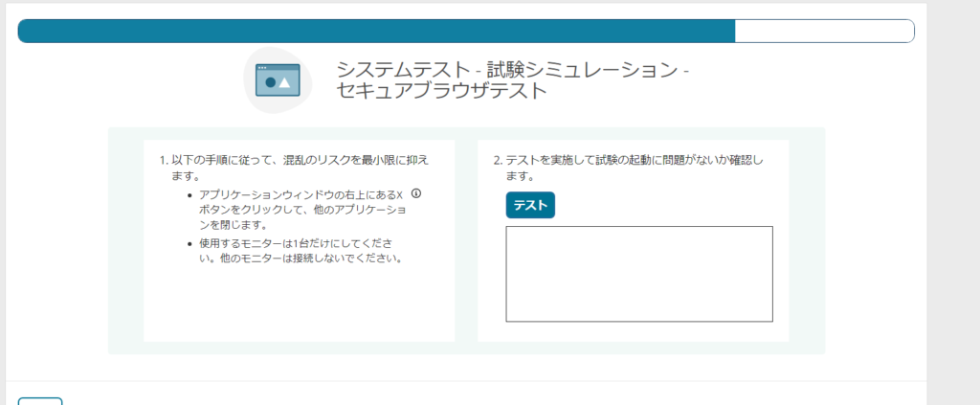The image size is (980, 405).
Task: Click the bullet about using only one monitor
Action: [x=299, y=251]
